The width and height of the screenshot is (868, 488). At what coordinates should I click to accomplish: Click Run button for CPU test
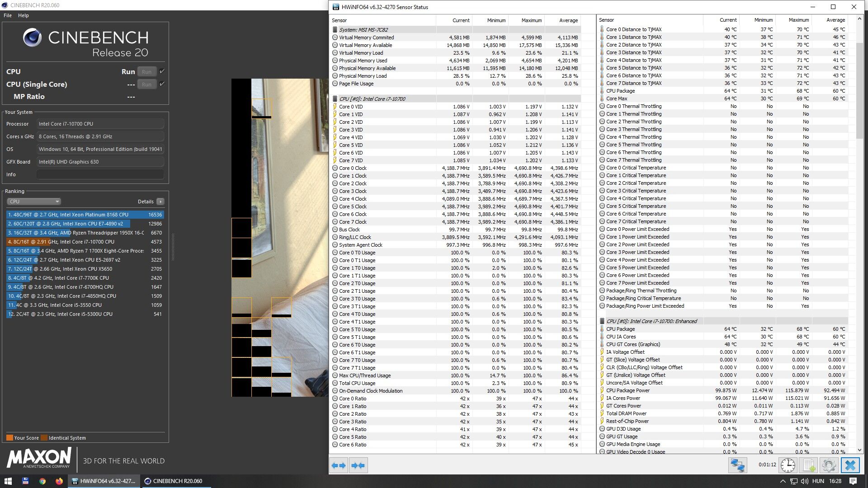click(146, 72)
